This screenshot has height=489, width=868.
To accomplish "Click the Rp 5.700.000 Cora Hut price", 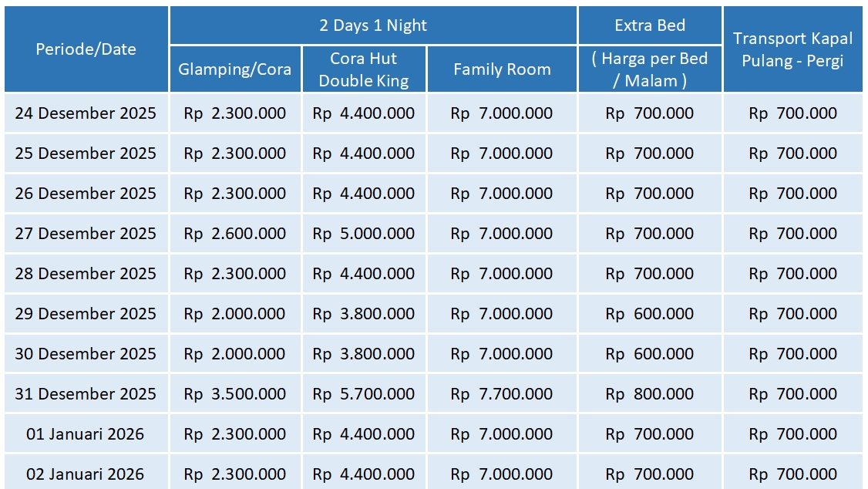I will click(x=364, y=394).
